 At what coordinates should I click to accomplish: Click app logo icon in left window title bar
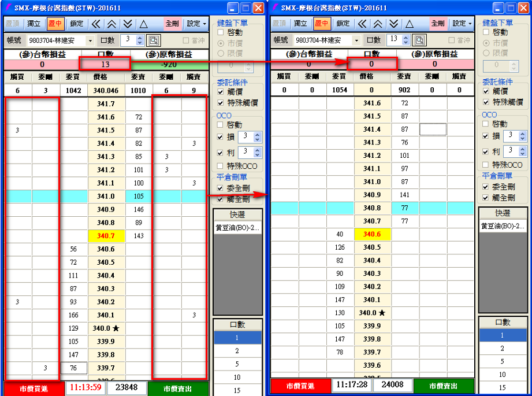(x=8, y=8)
